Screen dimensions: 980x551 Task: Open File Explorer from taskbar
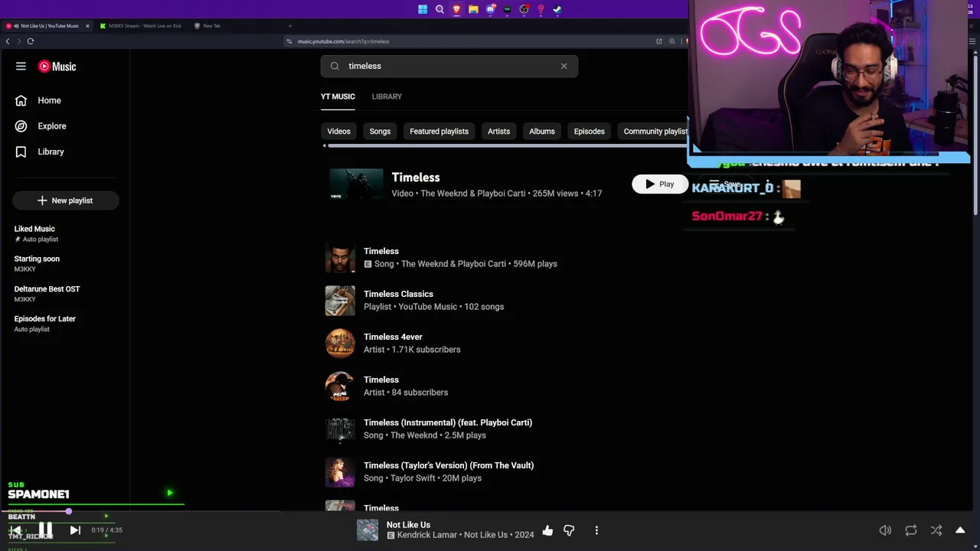(473, 9)
